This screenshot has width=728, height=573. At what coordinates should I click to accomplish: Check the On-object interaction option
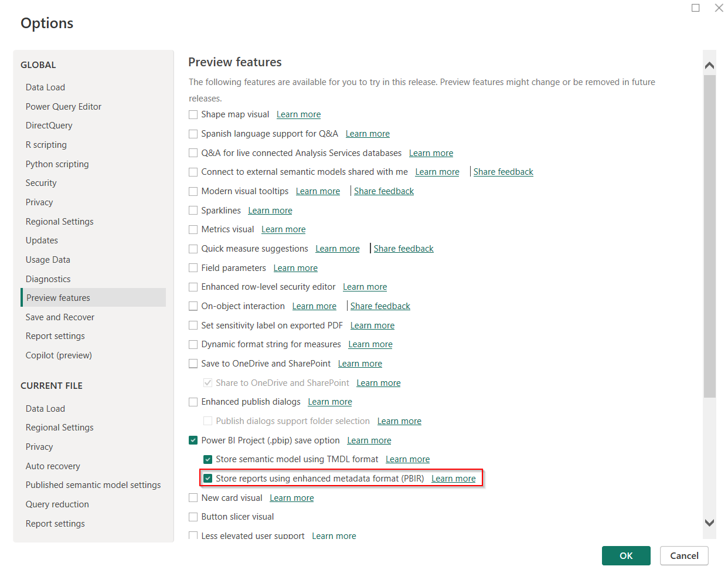coord(193,306)
